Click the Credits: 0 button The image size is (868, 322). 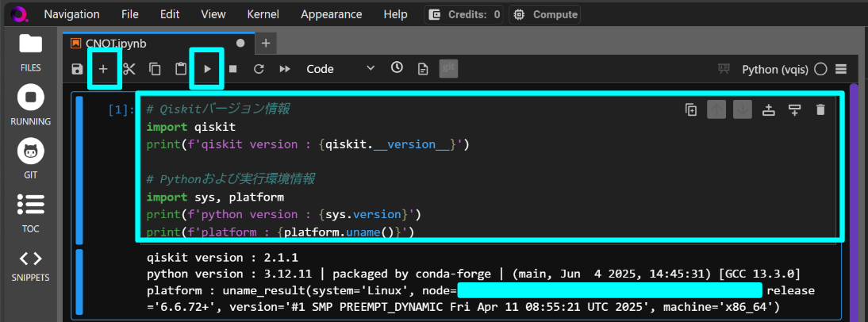[x=464, y=14]
